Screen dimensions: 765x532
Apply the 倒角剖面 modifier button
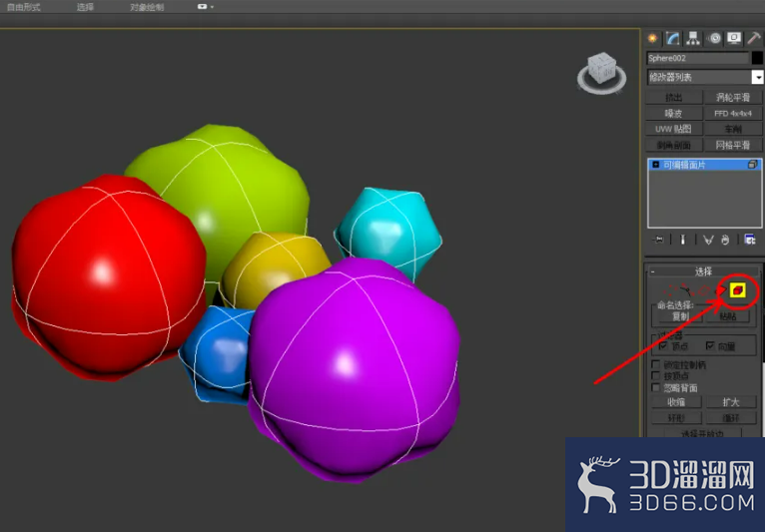pyautogui.click(x=674, y=145)
